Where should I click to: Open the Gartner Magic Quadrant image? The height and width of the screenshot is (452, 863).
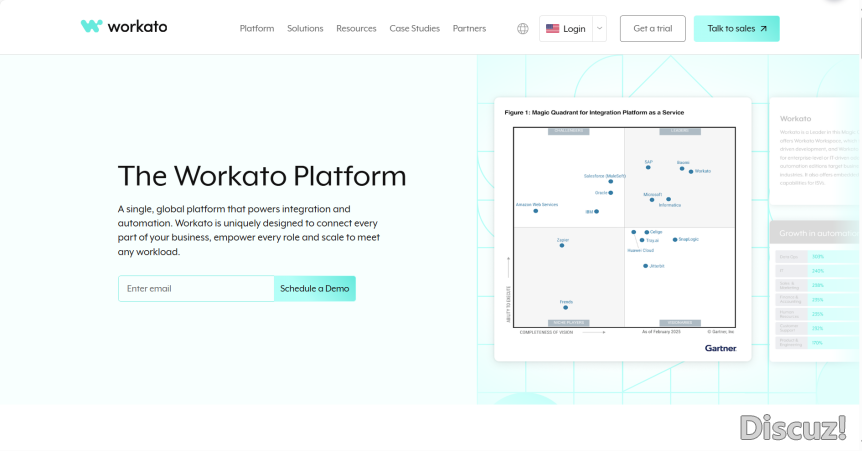623,230
